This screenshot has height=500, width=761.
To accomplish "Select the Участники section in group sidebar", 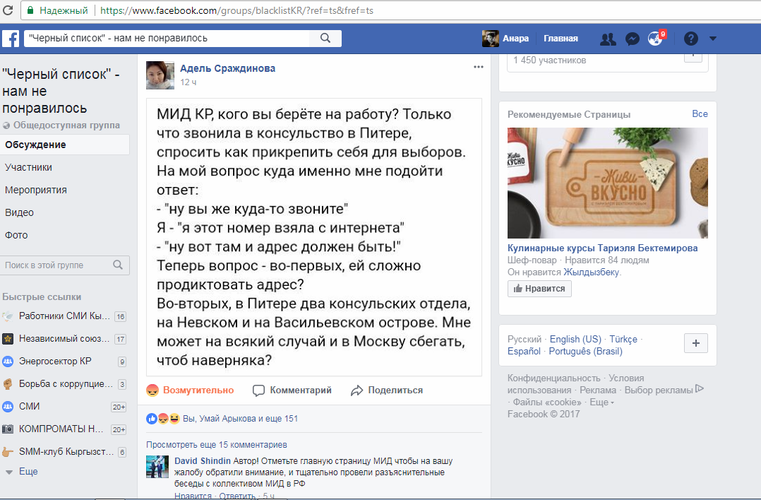I will (29, 167).
